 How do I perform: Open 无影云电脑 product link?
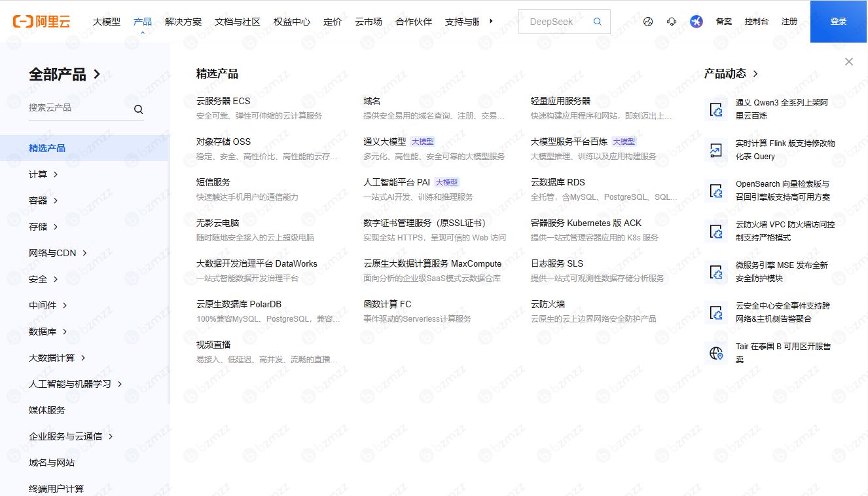pos(218,223)
